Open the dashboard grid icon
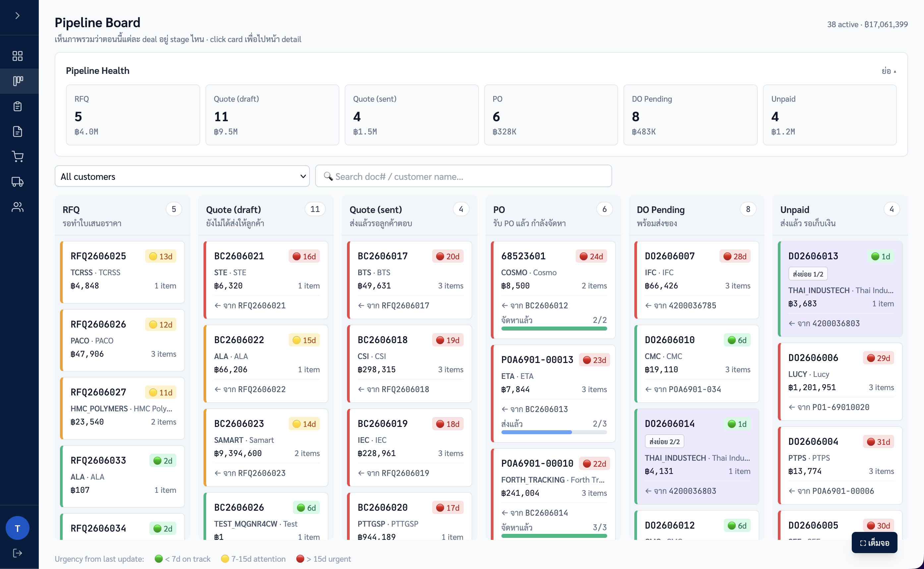 click(17, 56)
